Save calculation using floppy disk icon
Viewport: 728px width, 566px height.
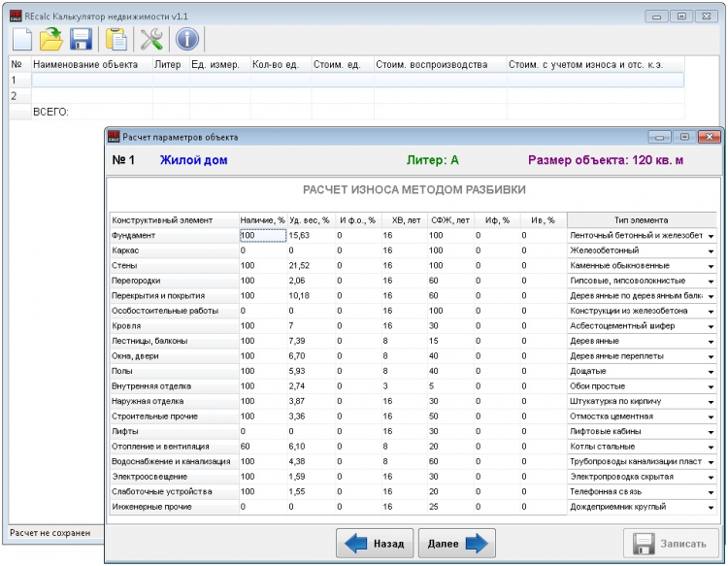pyautogui.click(x=82, y=39)
